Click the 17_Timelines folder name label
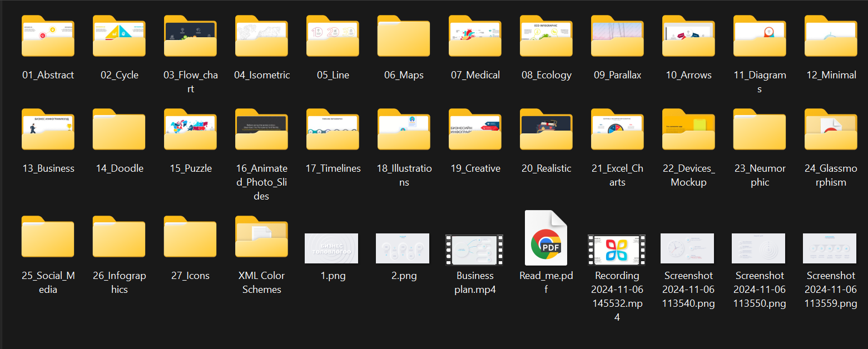Image resolution: width=868 pixels, height=349 pixels. click(x=333, y=168)
